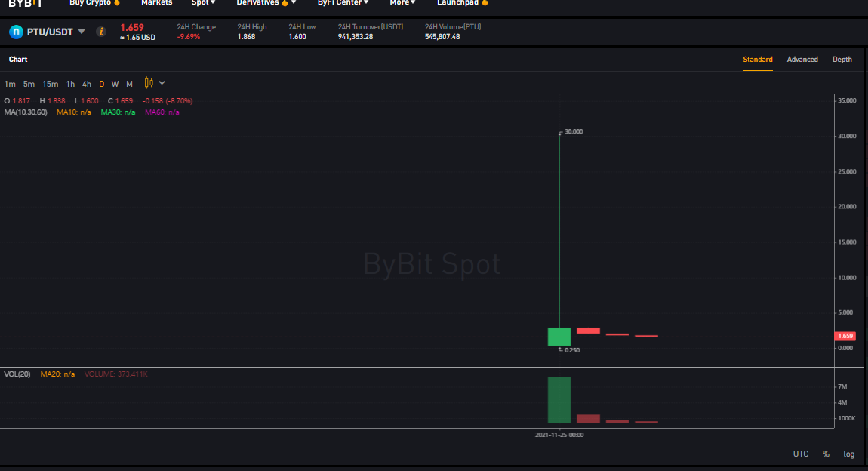
Task: Click the MA60 indicator value
Action: click(162, 112)
